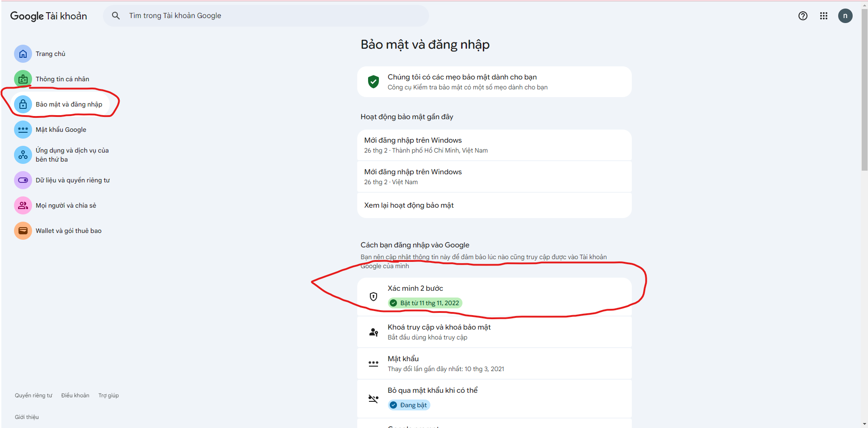The width and height of the screenshot is (868, 428).
Task: Click the Trợ giúp footer link
Action: [x=108, y=395]
